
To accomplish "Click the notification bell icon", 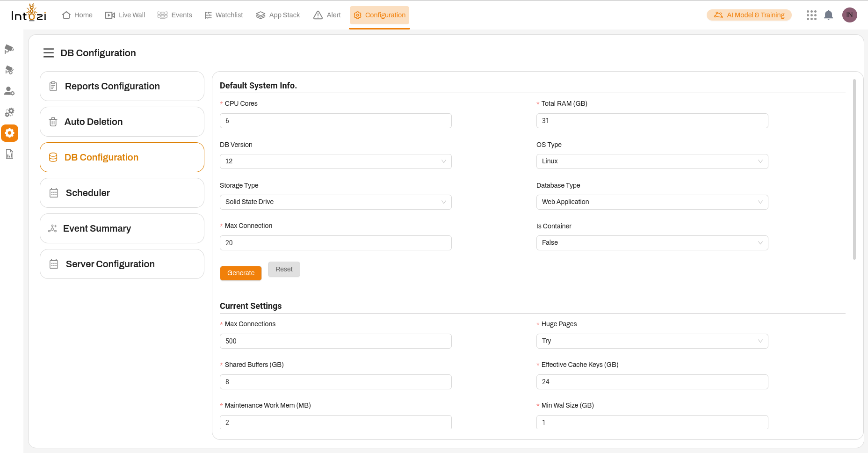I will [x=828, y=15].
